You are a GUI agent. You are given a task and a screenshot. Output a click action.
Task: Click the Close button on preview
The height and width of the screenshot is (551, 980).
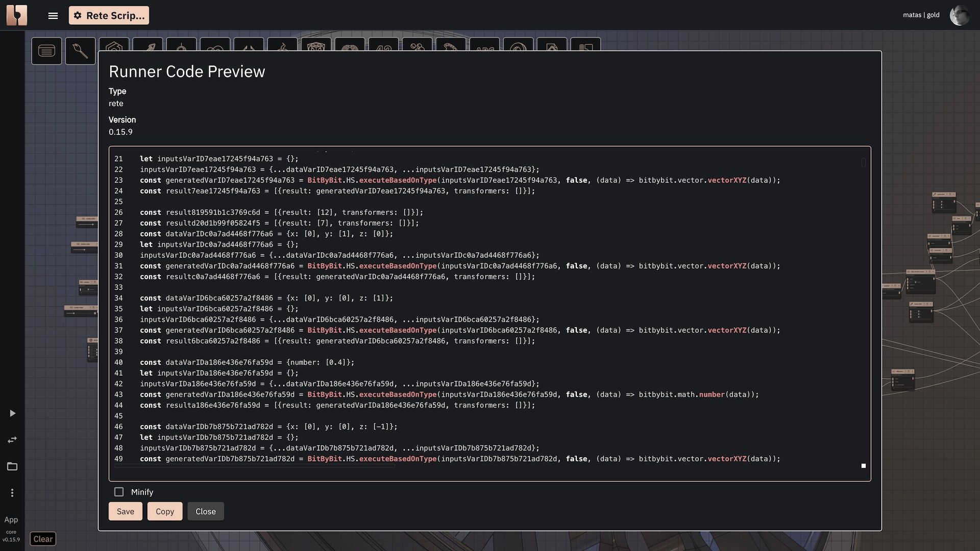(205, 511)
